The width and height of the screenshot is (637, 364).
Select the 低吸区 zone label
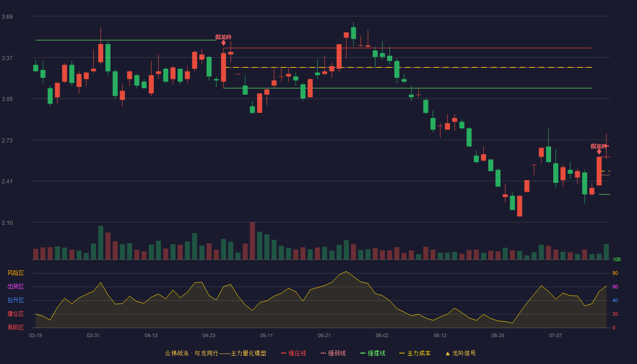(x=15, y=328)
